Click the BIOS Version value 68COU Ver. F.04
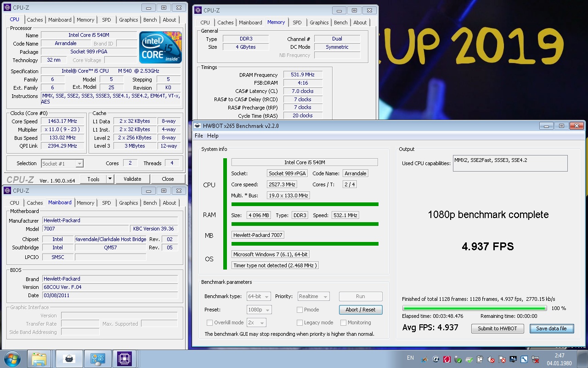 coord(110,287)
